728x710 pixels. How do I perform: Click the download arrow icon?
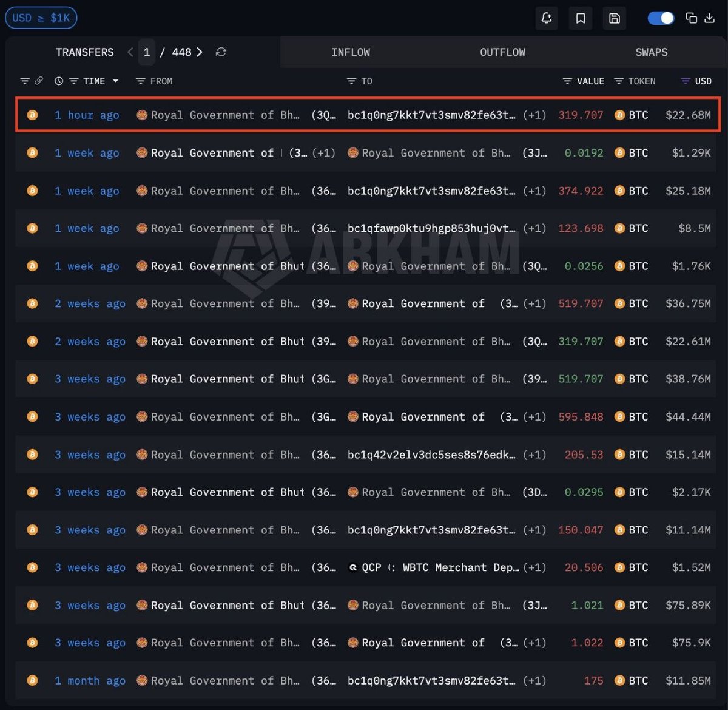709,18
